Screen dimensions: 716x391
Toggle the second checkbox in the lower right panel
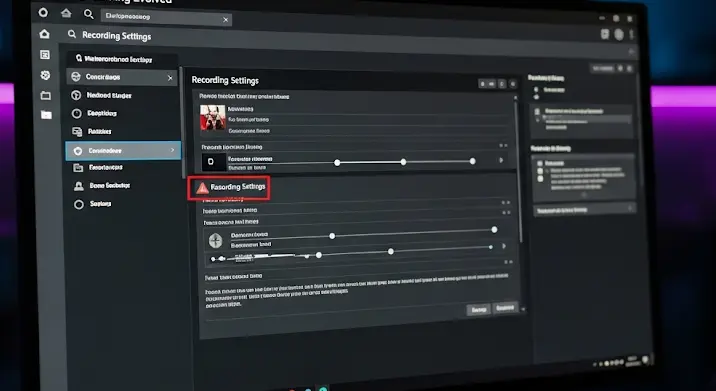tap(540, 171)
